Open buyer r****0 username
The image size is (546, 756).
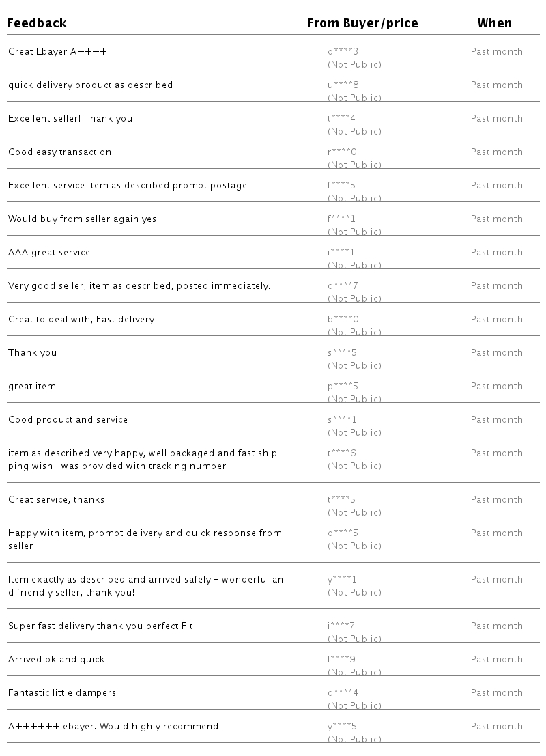coord(342,152)
